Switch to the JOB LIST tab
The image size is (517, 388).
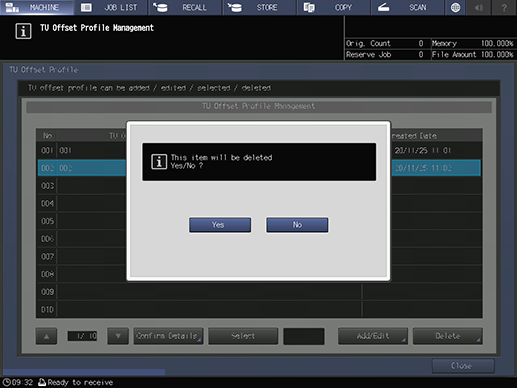111,7
